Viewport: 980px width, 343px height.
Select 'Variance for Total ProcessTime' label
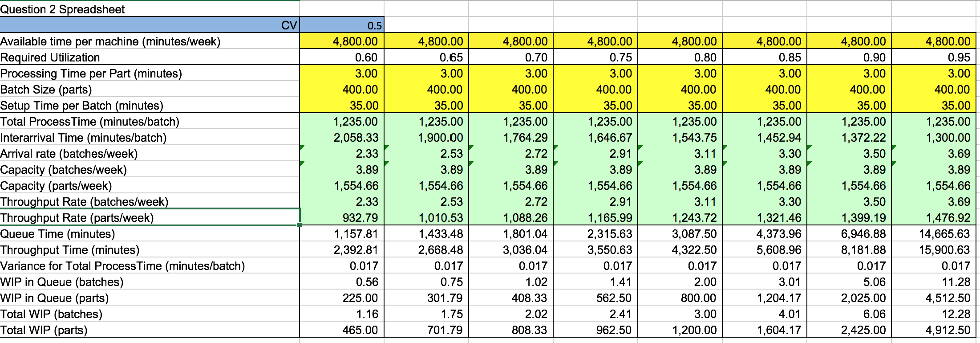(x=150, y=265)
